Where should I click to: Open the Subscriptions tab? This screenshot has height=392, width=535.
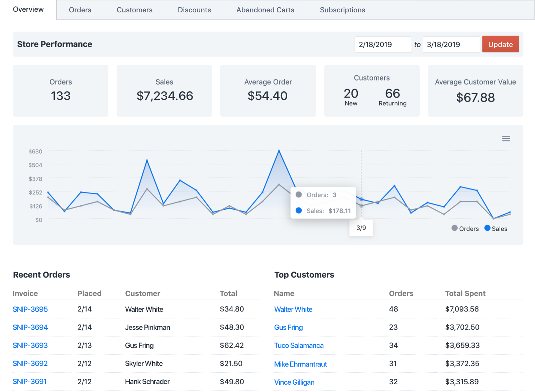point(342,10)
